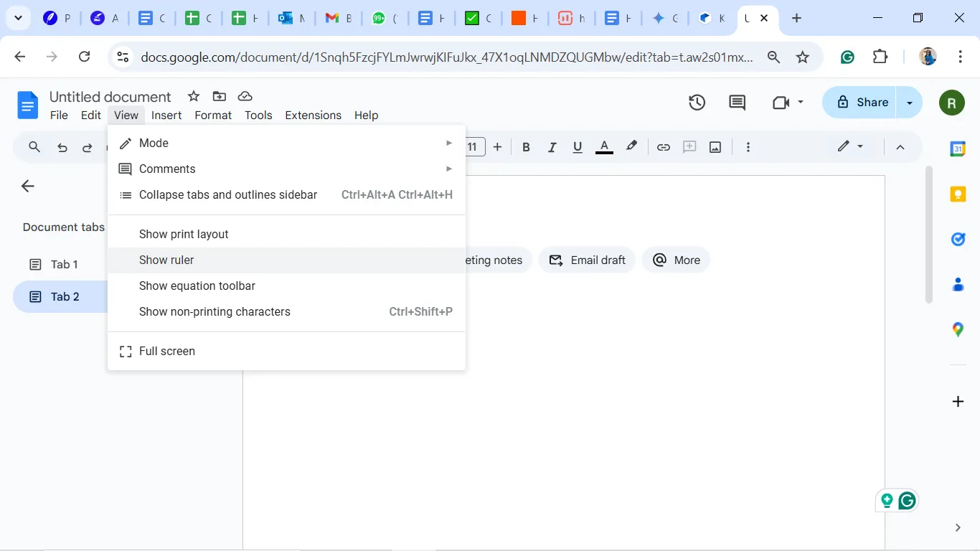Image resolution: width=980 pixels, height=551 pixels.
Task: Open version history clock icon
Action: (x=697, y=103)
